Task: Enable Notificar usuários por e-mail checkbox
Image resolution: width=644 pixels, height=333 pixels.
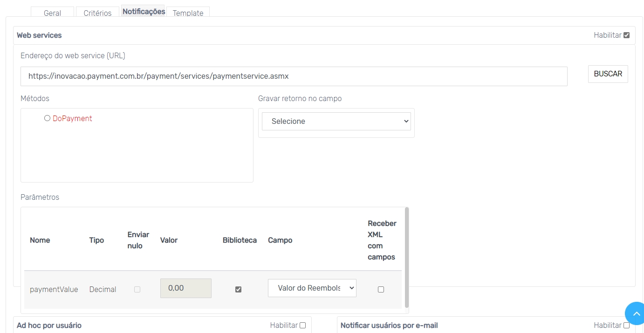Action: click(626, 326)
